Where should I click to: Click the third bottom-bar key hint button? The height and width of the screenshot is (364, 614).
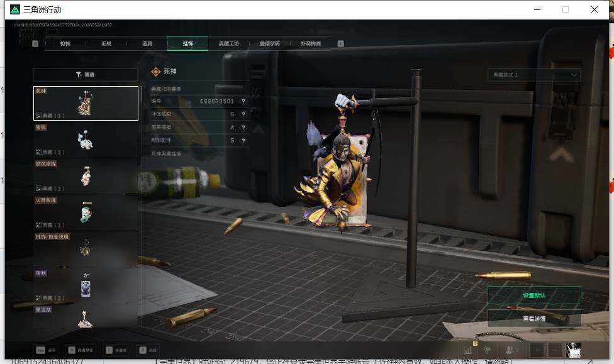click(116, 350)
